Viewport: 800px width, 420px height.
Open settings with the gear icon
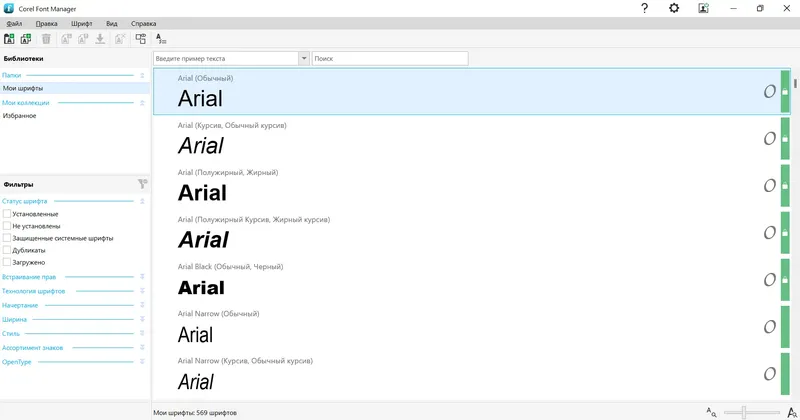pyautogui.click(x=674, y=8)
